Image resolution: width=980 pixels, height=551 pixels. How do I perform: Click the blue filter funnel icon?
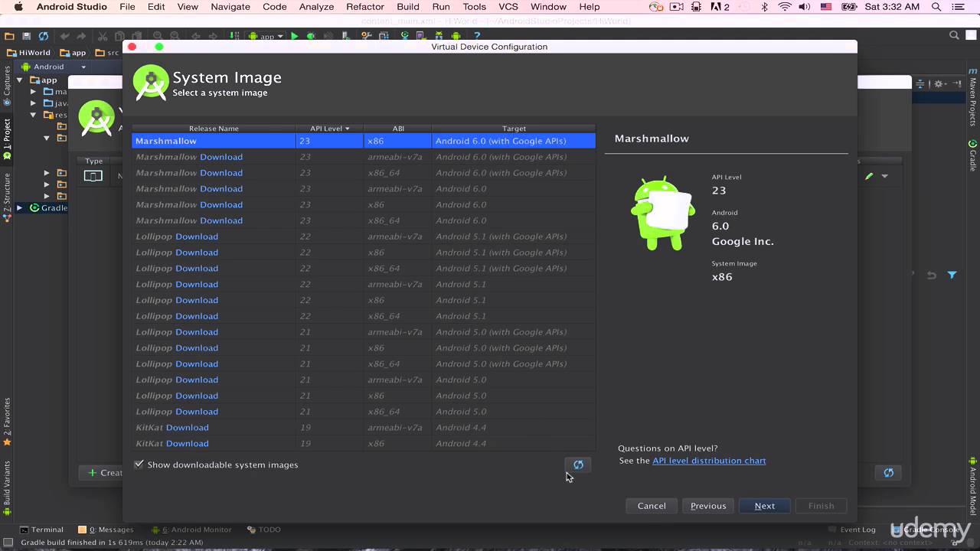click(x=952, y=275)
